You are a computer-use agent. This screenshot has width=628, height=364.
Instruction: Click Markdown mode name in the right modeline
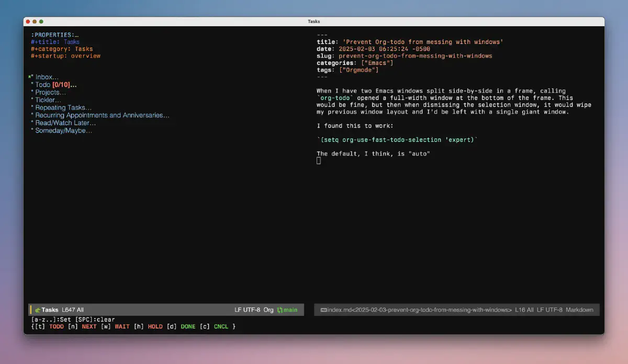[x=579, y=310]
